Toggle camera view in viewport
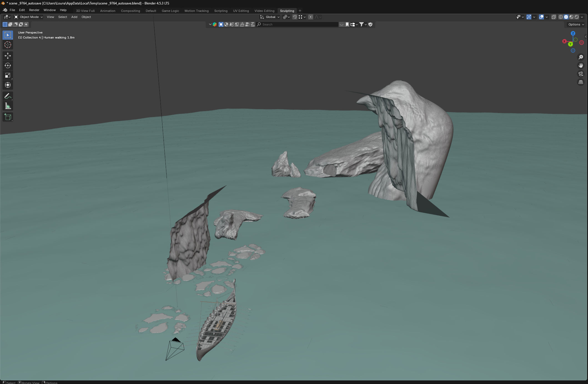 pyautogui.click(x=581, y=74)
